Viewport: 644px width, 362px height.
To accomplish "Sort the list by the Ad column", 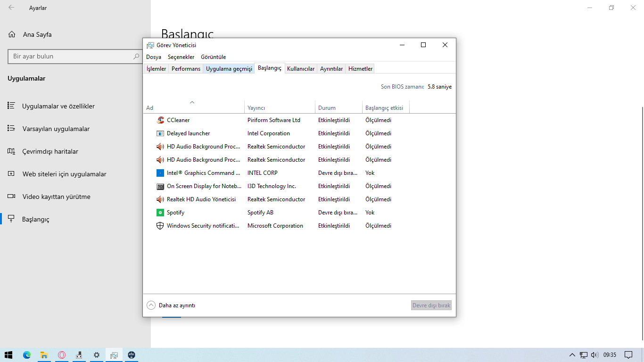I will tap(194, 107).
